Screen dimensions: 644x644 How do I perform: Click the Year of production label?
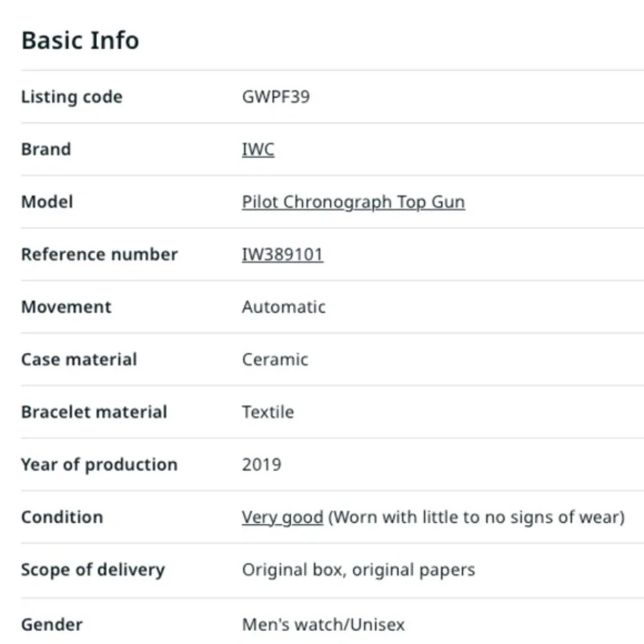99,465
